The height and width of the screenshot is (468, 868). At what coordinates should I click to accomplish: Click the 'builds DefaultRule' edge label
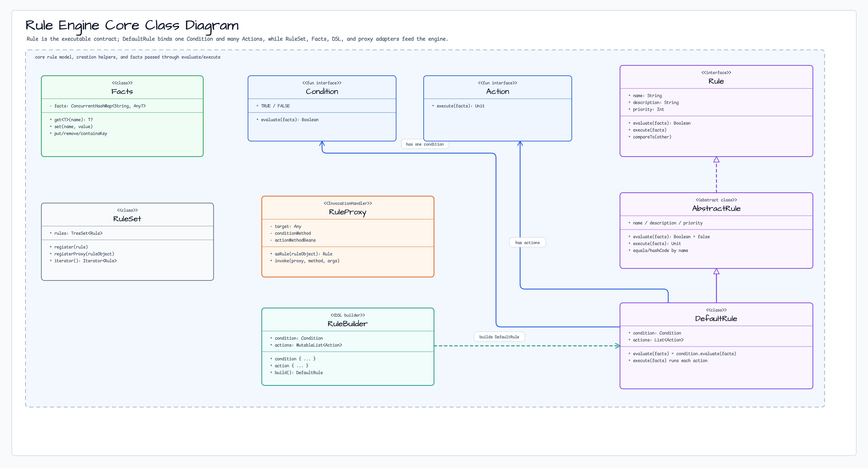[499, 337]
